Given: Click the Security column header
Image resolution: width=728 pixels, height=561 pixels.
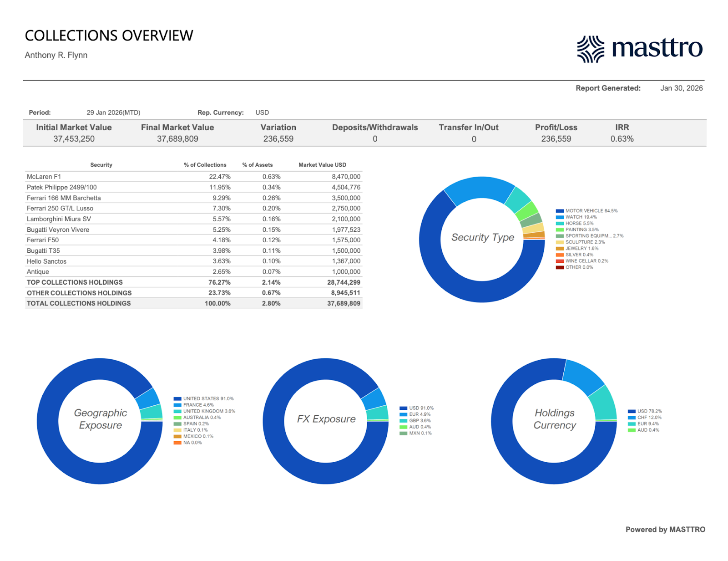Looking at the screenshot, I should pyautogui.click(x=101, y=165).
